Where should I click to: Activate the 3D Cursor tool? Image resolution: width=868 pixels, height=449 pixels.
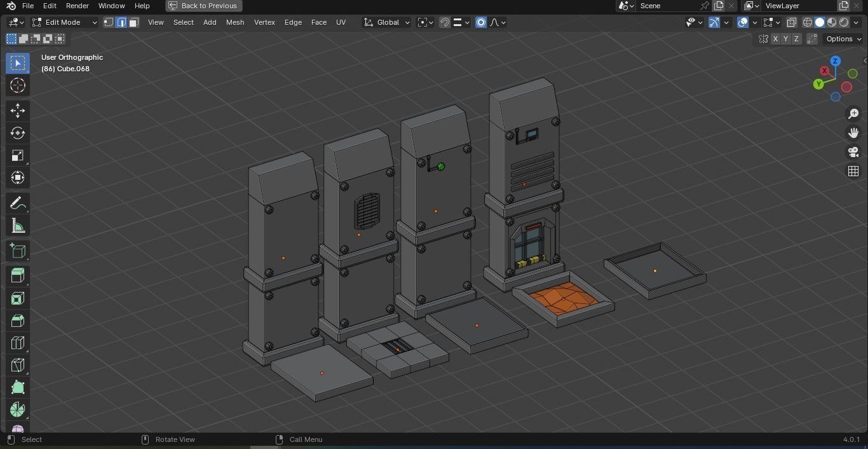tap(17, 86)
